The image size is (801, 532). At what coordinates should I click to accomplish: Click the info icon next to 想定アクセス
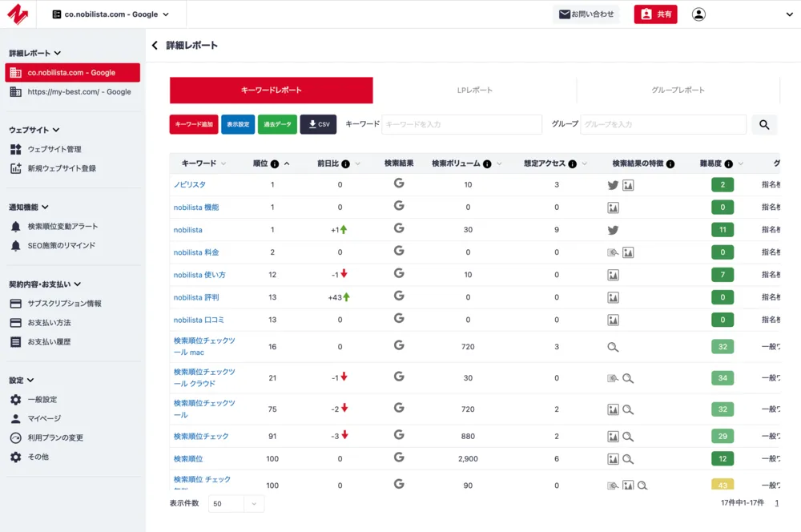point(573,164)
